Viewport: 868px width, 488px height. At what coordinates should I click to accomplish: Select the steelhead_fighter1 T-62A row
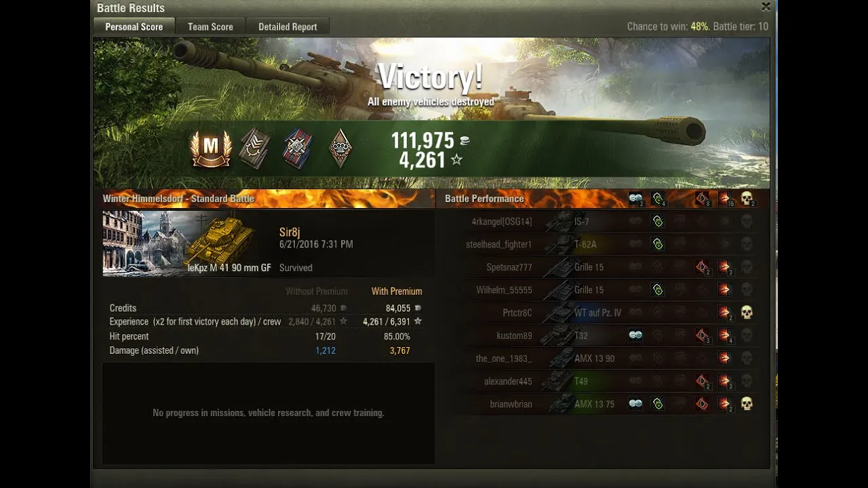[x=602, y=244]
